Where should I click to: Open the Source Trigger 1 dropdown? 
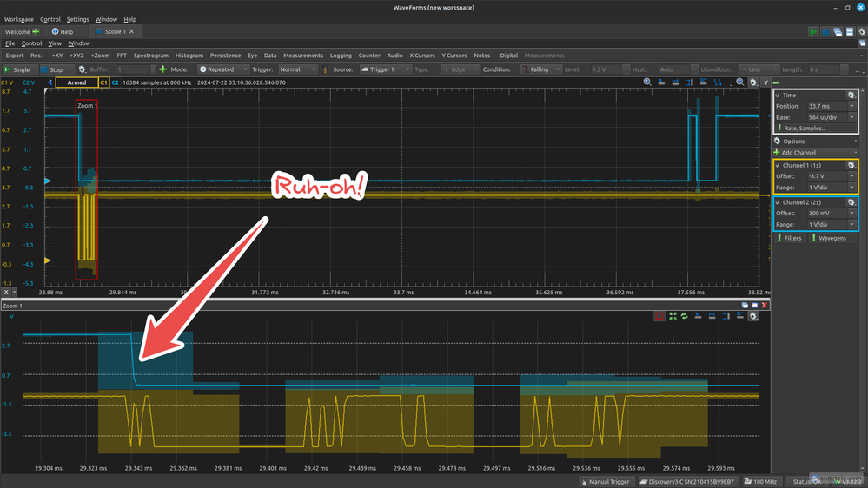[385, 69]
